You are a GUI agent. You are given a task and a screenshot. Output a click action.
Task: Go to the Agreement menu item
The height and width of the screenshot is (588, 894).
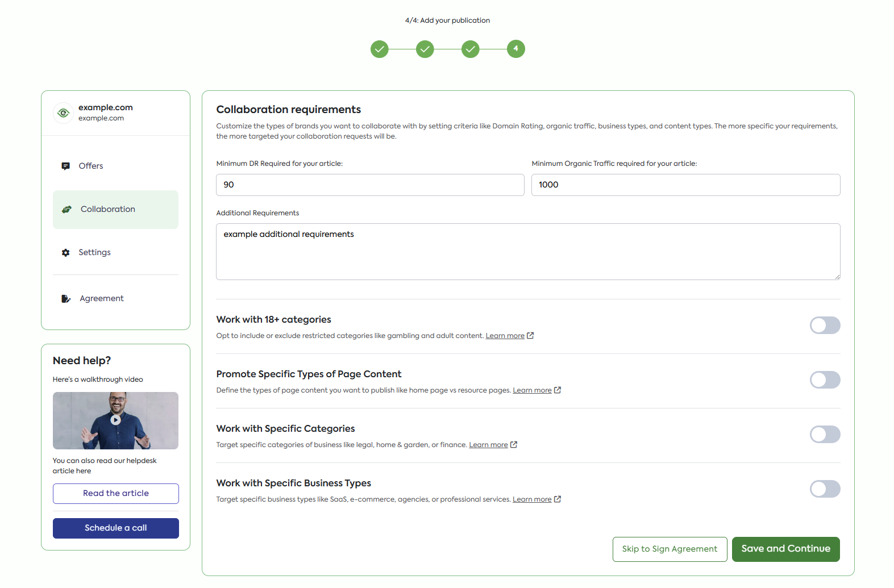(x=102, y=298)
